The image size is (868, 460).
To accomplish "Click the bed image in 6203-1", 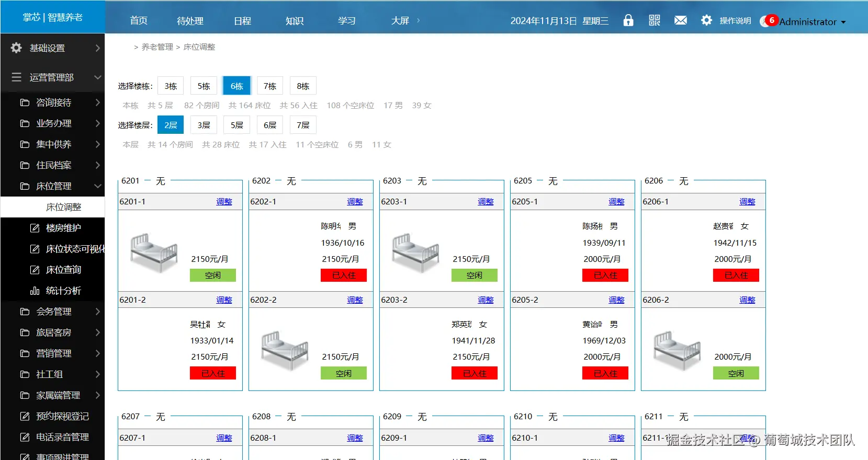I will (415, 253).
